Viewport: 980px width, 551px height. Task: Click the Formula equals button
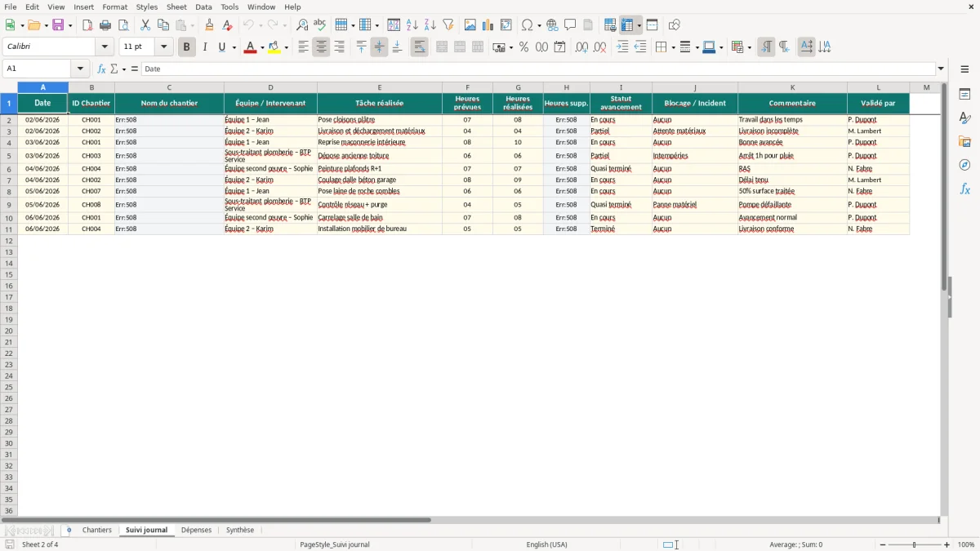click(x=135, y=69)
